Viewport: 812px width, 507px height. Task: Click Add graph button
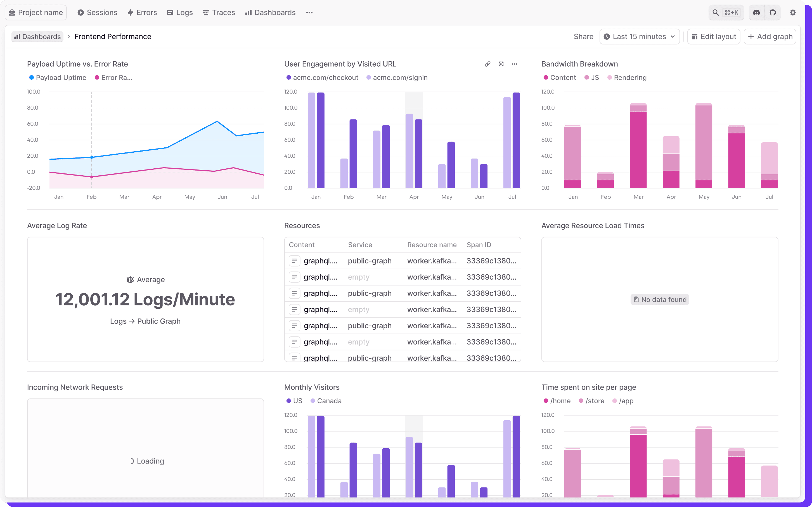click(x=770, y=37)
